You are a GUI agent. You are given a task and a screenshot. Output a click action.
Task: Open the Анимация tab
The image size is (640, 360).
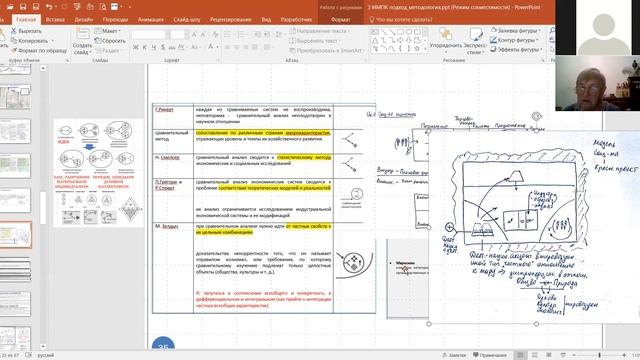(151, 20)
